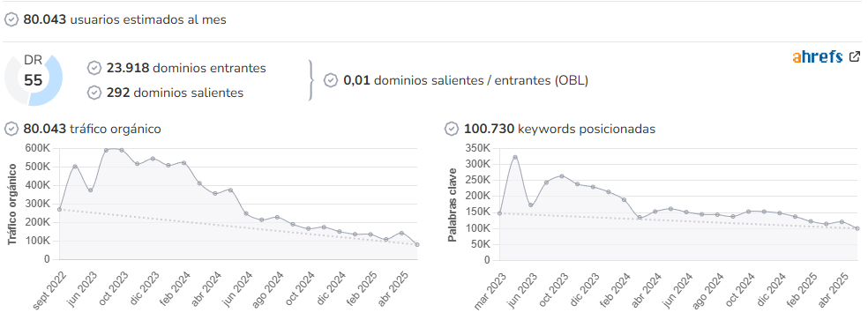The height and width of the screenshot is (320, 868).
Task: Click the ahrefs logo
Action: click(x=818, y=56)
